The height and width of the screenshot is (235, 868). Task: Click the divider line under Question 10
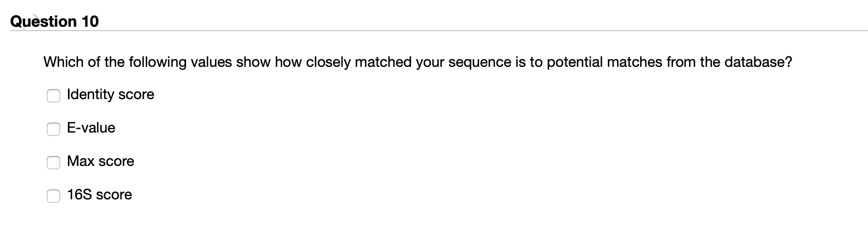point(438,31)
